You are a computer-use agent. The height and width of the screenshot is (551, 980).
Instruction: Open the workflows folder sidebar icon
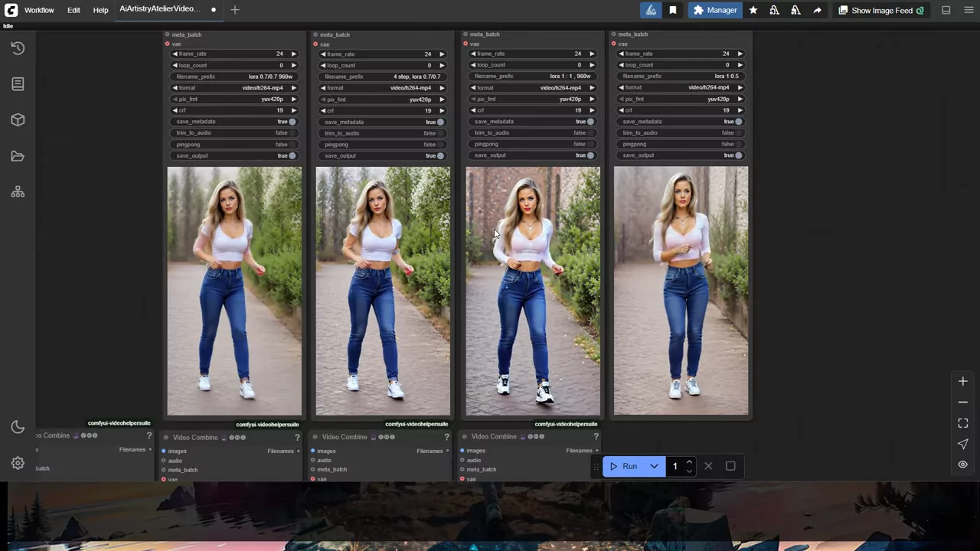pyautogui.click(x=18, y=156)
